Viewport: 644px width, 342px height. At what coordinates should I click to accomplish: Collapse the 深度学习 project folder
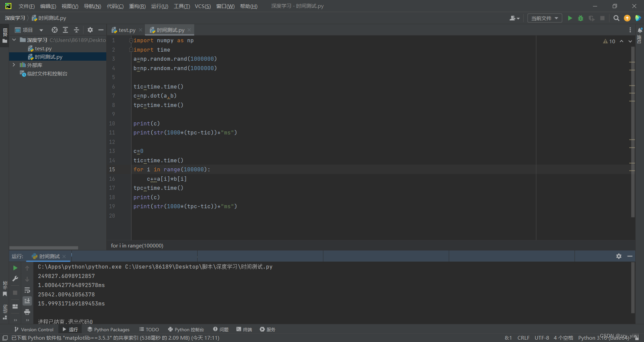(14, 40)
